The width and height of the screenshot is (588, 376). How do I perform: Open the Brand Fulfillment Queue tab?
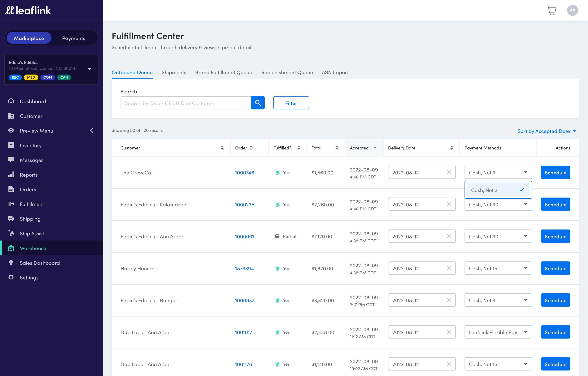click(x=223, y=73)
